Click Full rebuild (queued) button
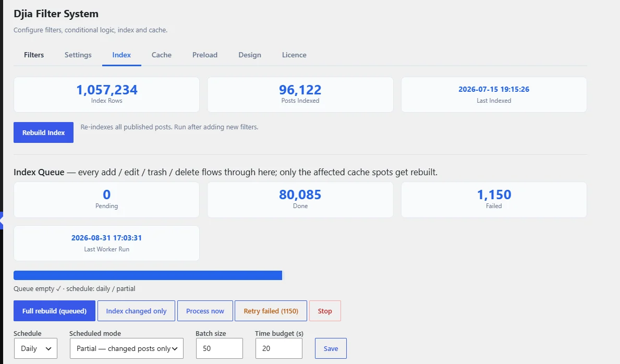 [55, 311]
